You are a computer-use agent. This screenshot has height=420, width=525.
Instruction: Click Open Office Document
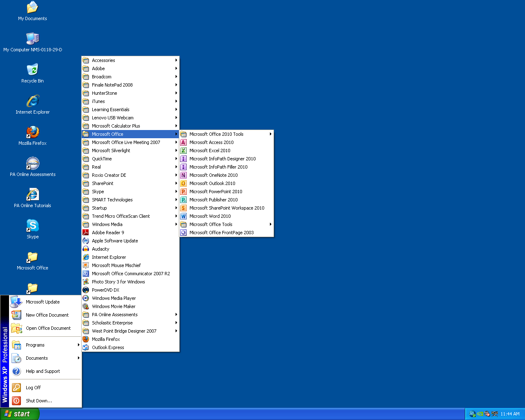coord(46,328)
